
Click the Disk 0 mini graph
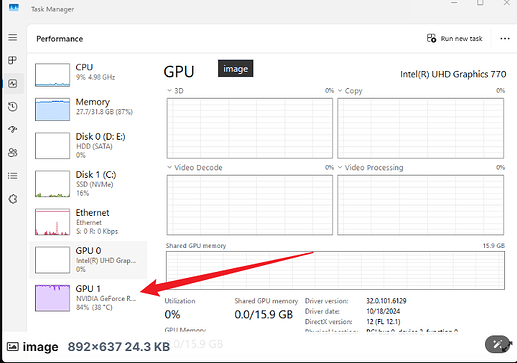click(52, 146)
